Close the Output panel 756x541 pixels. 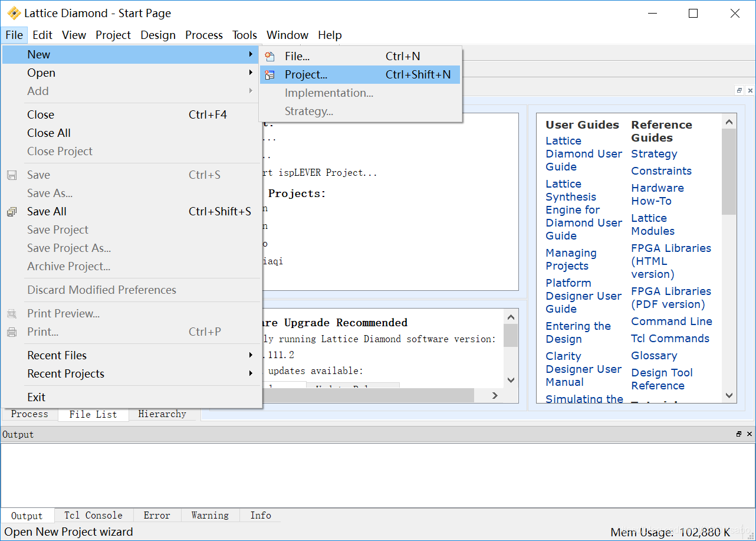coord(750,434)
